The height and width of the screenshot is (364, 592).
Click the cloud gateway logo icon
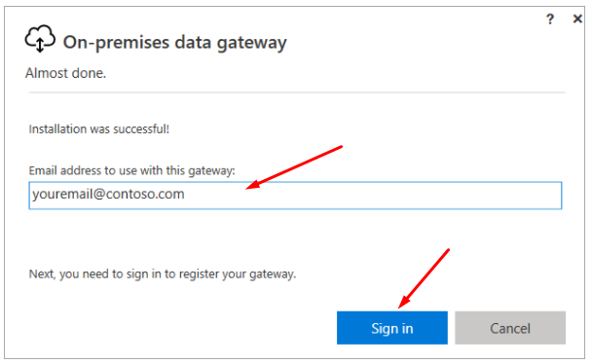click(40, 39)
